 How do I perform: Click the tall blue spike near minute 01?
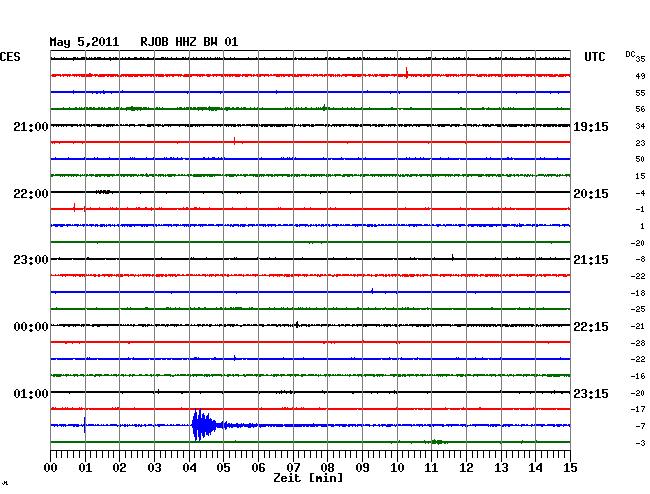(x=85, y=425)
